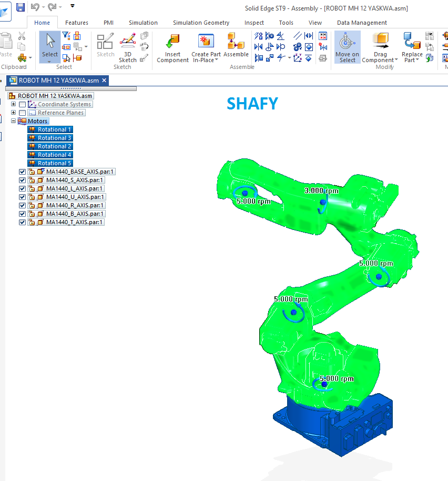Select the Axial Align relationship icon
The height and width of the screenshot is (481, 448).
270,36
